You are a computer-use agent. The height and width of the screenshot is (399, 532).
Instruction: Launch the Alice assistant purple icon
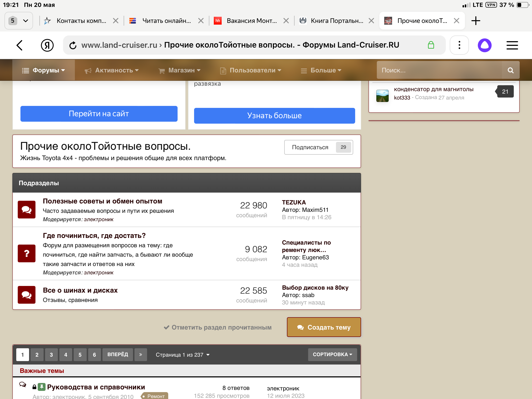point(485,45)
